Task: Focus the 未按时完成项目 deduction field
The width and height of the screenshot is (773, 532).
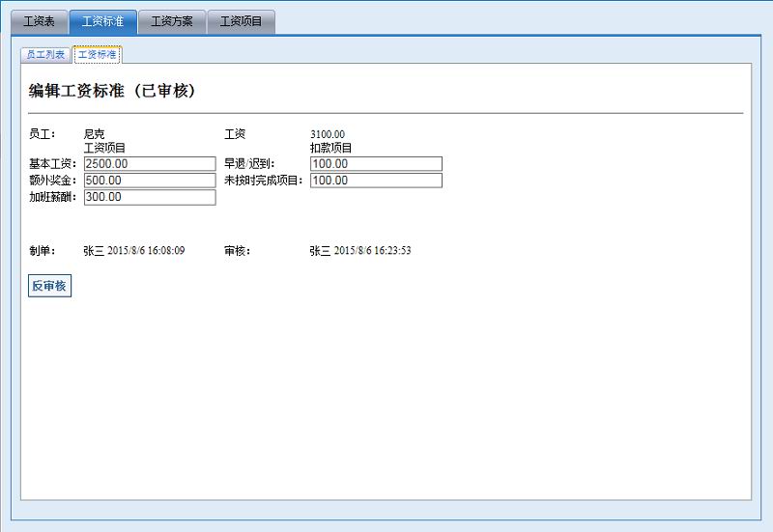Action: click(376, 181)
